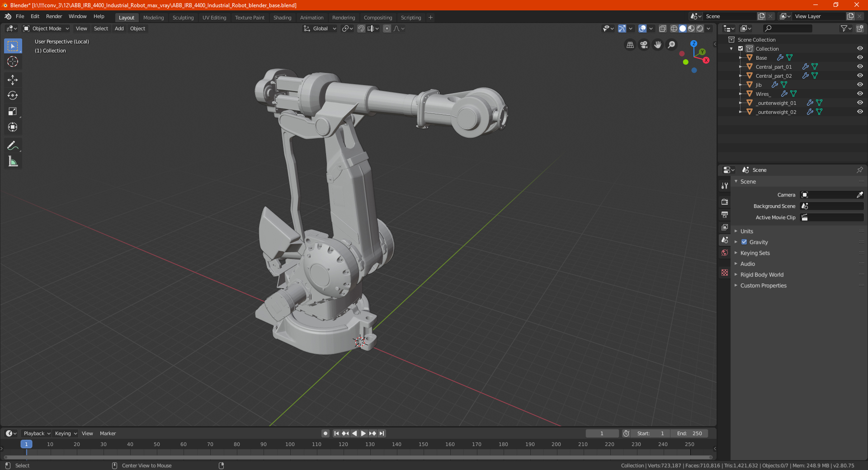Image resolution: width=868 pixels, height=470 pixels.
Task: Pick camera object with the eyedropper
Action: coord(859,195)
